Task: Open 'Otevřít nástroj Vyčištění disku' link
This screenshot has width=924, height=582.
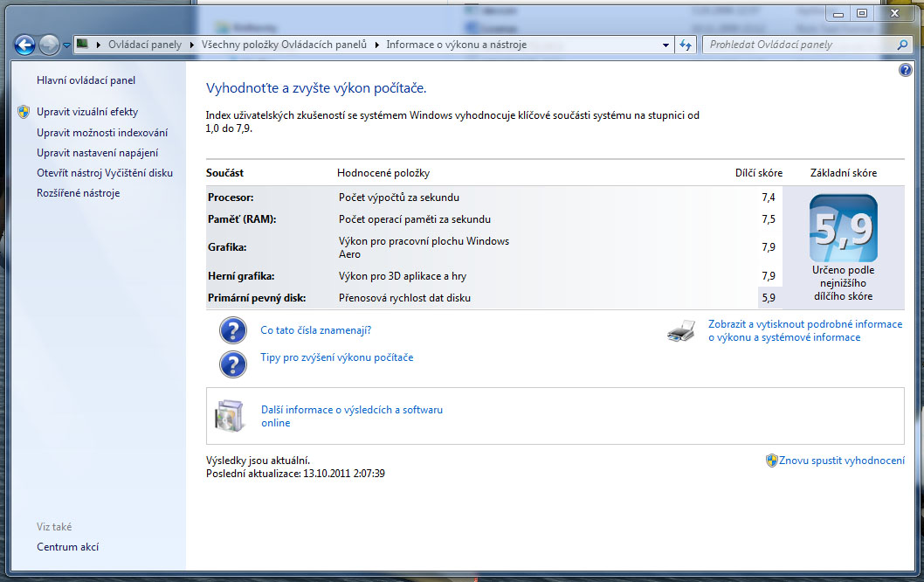Action: 105,173
